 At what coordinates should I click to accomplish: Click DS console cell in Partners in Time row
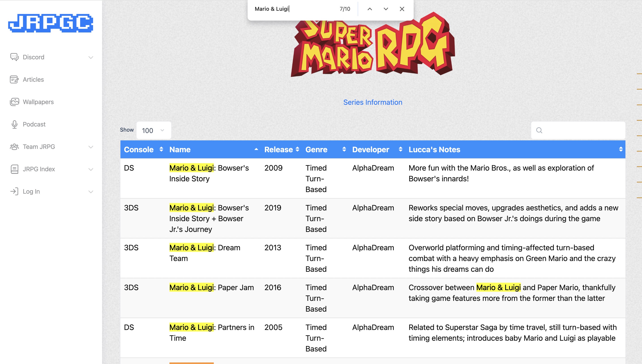pos(129,327)
